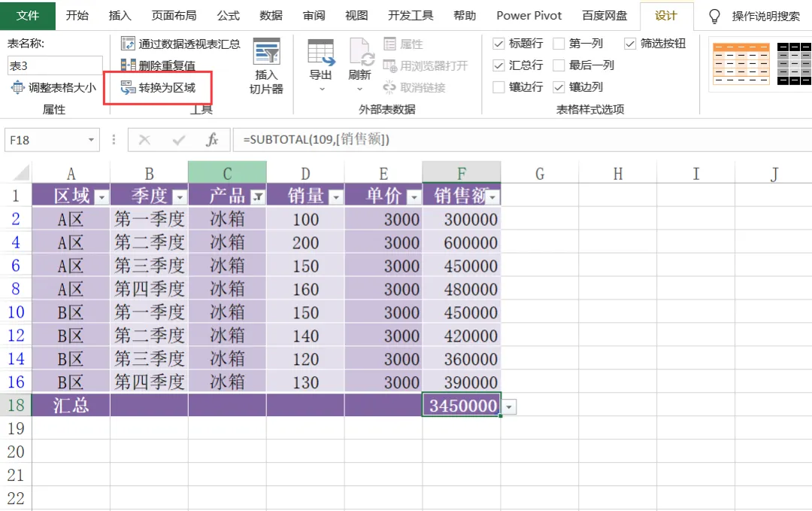The image size is (812, 511).
Task: Insert a slicer (插入切片器)
Action: (266, 66)
